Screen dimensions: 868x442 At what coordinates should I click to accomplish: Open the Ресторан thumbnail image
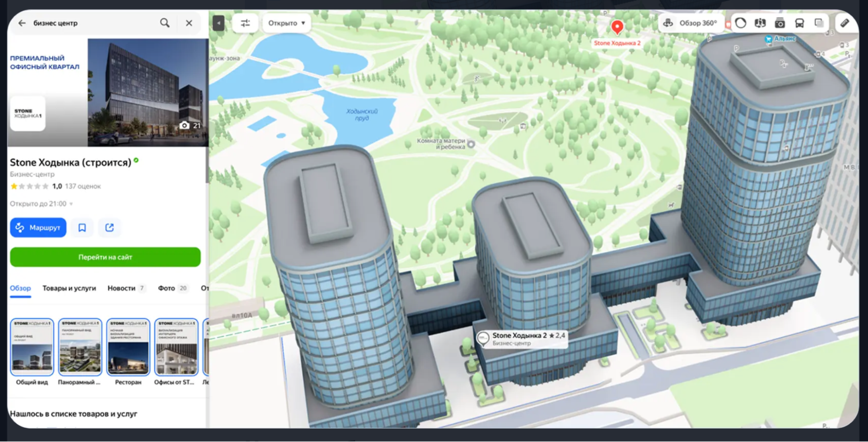[x=128, y=348]
